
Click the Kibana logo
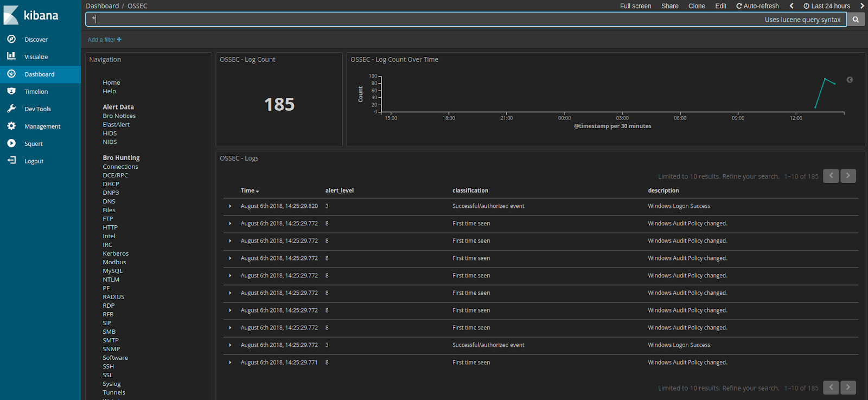click(x=31, y=15)
